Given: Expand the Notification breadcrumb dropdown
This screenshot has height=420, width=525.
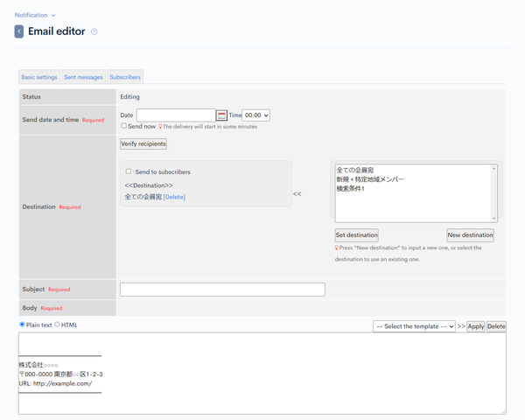Looking at the screenshot, I should (35, 15).
